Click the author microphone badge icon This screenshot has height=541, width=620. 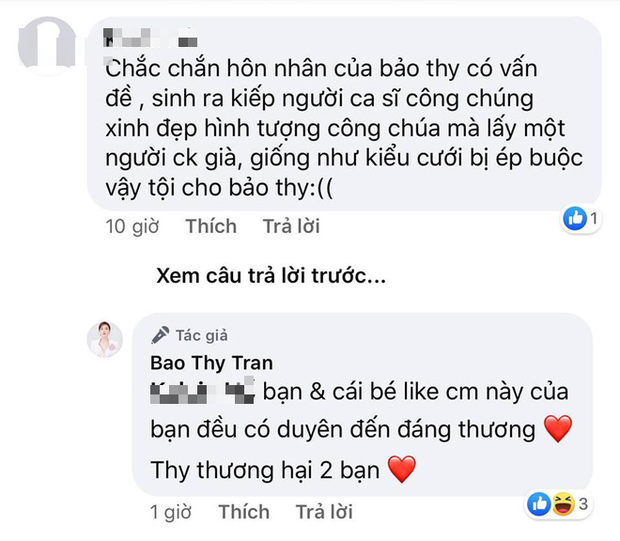point(159,336)
